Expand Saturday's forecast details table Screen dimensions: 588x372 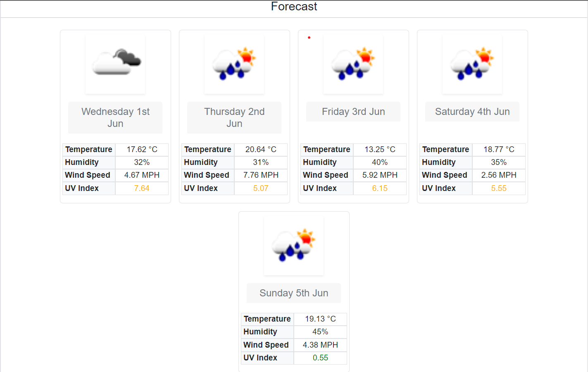click(x=472, y=169)
